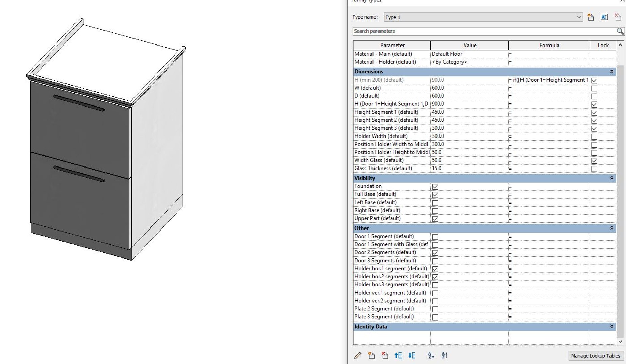Image resolution: width=626 pixels, height=364 pixels.
Task: Sort parameters in descending order
Action: pos(445,355)
